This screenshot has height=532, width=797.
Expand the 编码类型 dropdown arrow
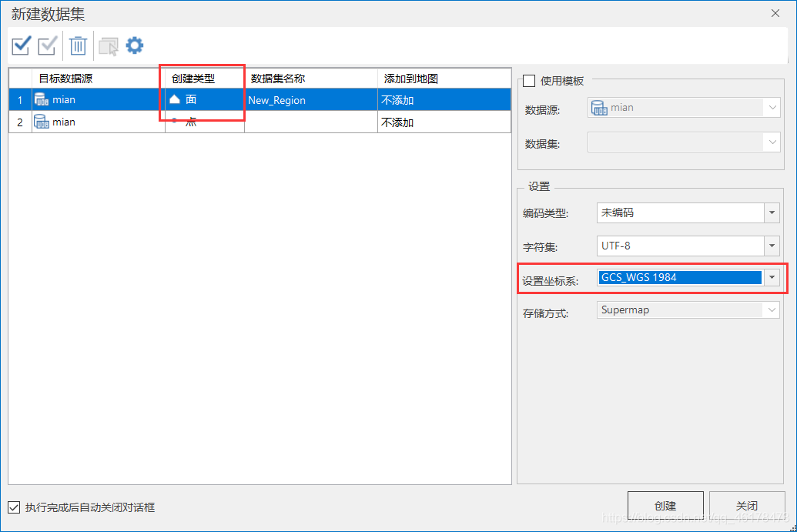pos(772,213)
